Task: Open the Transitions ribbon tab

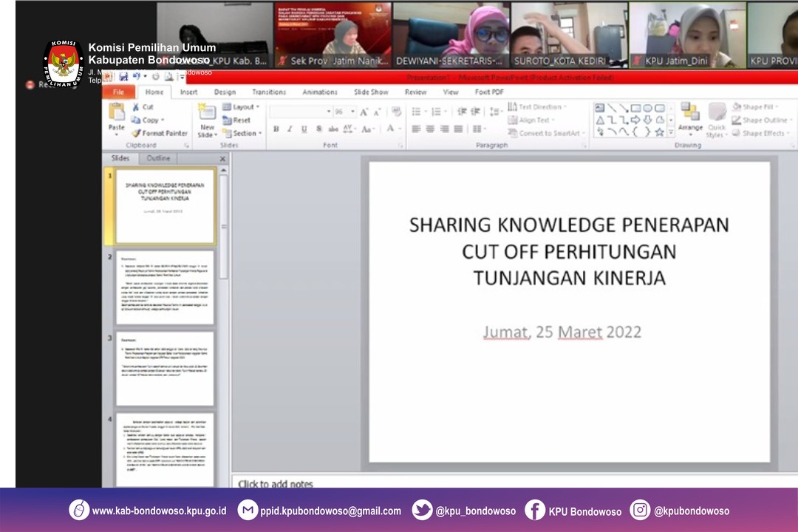Action: [x=268, y=92]
